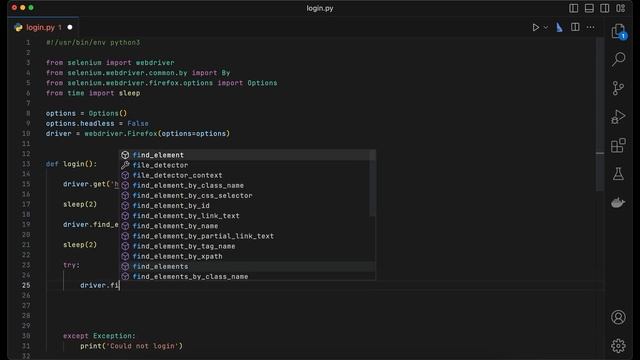
Task: Run the Python file with play button
Action: click(536, 27)
